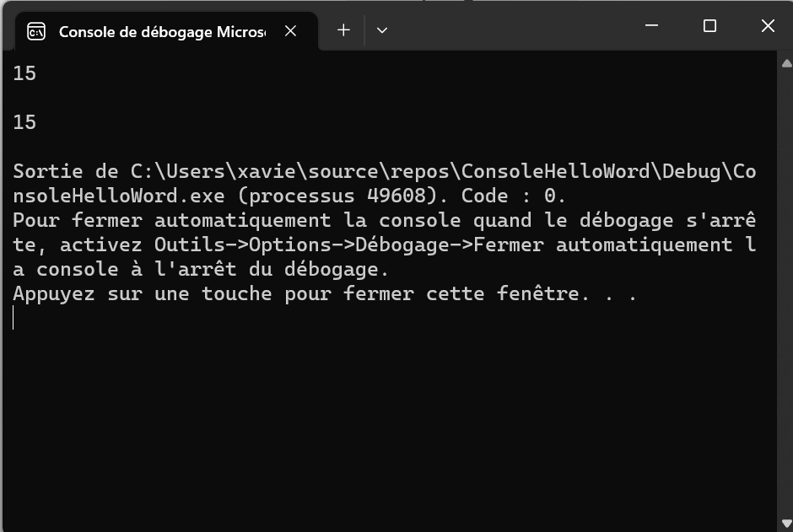Screen dimensions: 793x532
Task: Click the blinking text cursor line
Action: click(x=14, y=318)
